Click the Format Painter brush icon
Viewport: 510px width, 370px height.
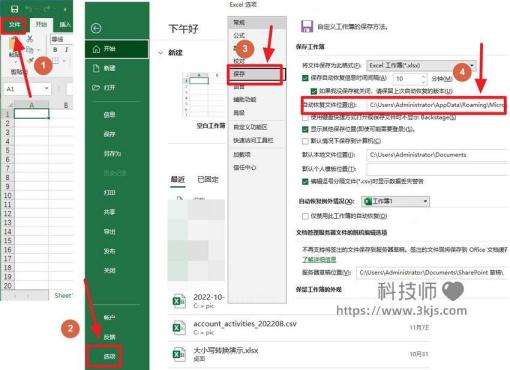click(30, 61)
